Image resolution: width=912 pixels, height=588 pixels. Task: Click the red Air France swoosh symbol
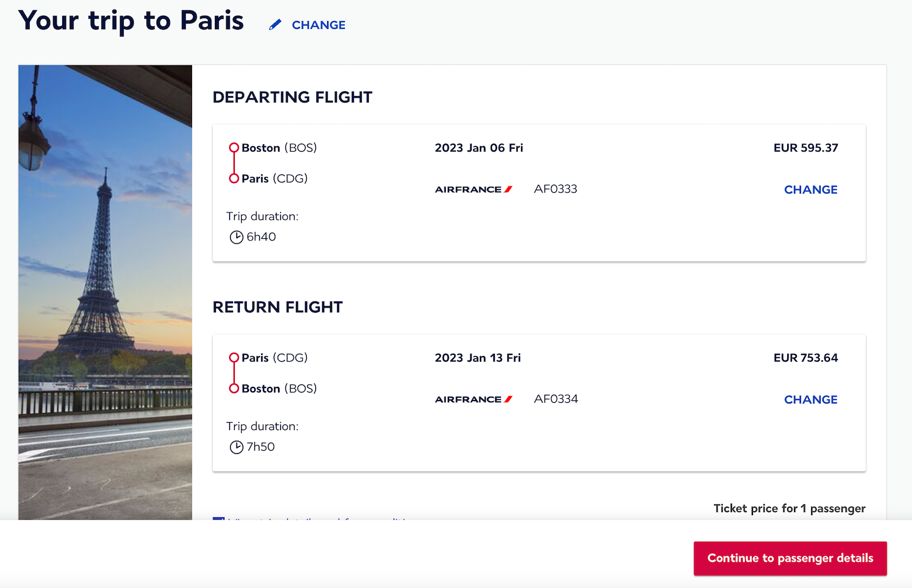[x=507, y=189]
